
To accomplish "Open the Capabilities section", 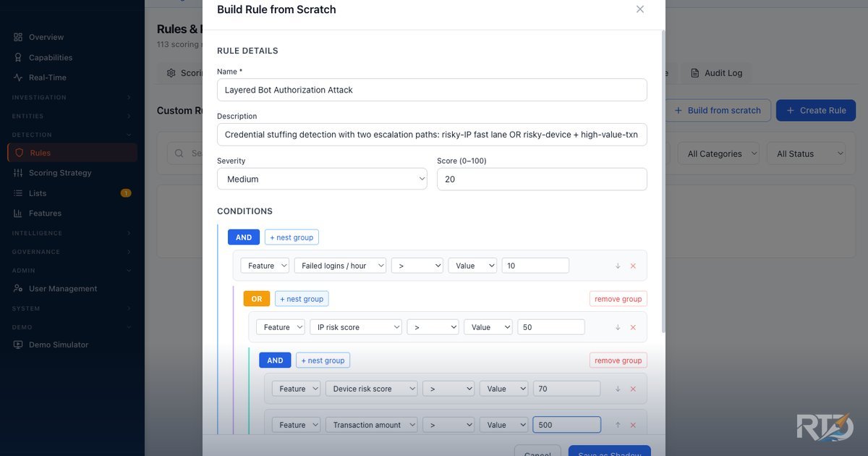I will [50, 56].
